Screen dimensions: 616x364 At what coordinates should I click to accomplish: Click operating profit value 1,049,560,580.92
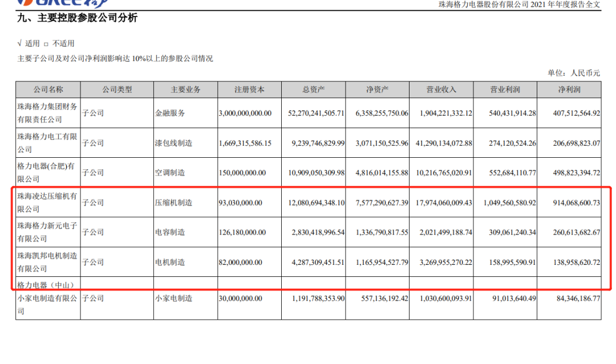point(510,203)
